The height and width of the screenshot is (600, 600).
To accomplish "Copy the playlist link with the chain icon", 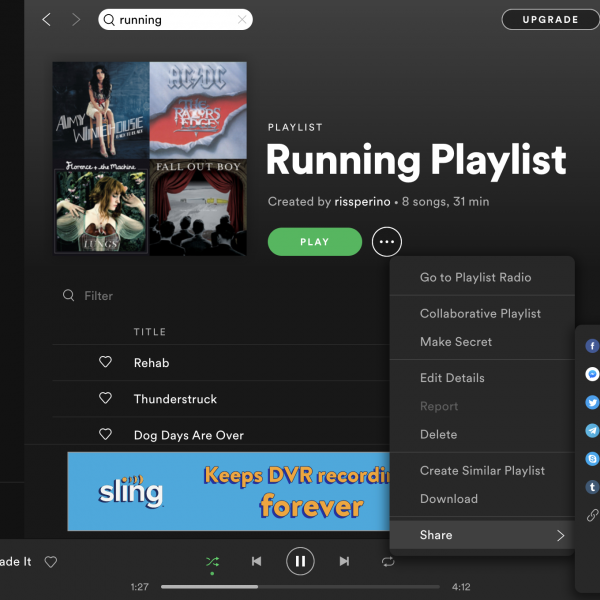I will point(592,515).
